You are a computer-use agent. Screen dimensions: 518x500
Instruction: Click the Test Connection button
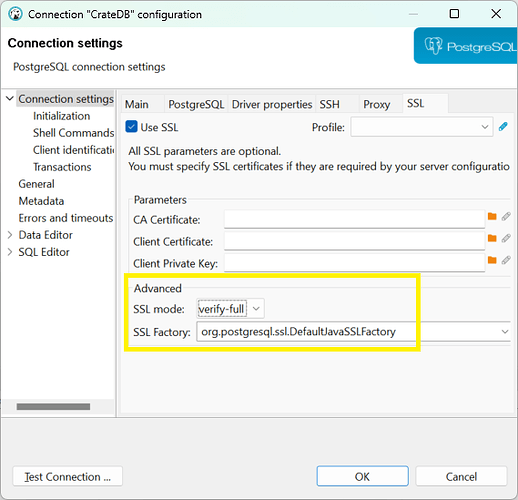68,476
